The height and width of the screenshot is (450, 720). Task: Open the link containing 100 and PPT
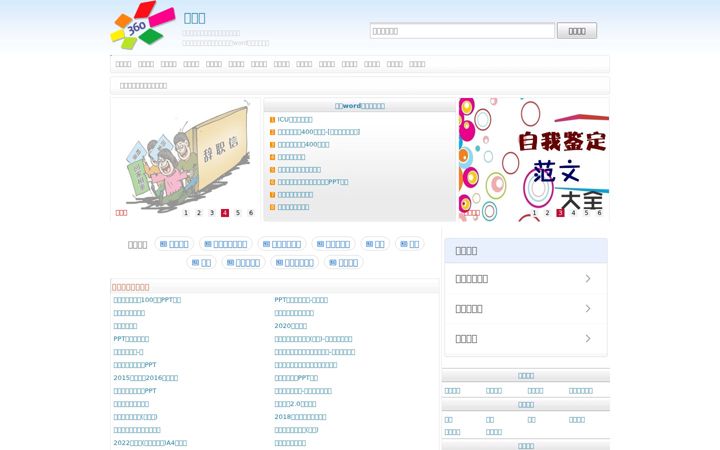point(147,300)
